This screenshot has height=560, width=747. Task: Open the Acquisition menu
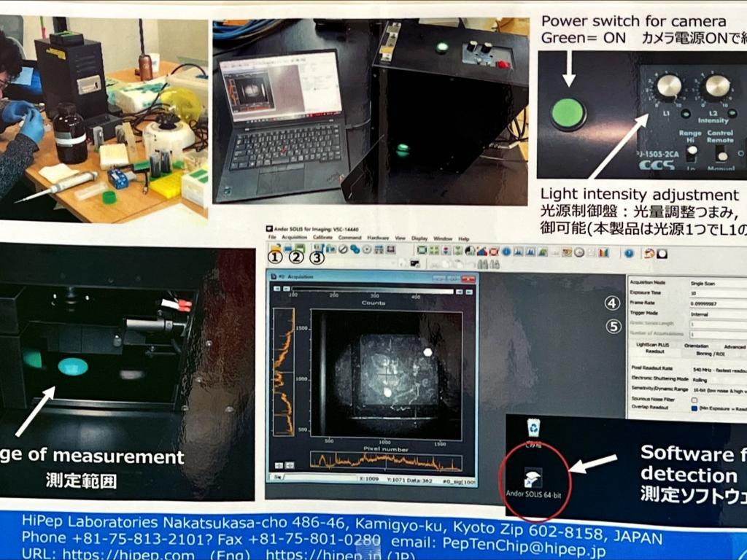click(x=295, y=237)
